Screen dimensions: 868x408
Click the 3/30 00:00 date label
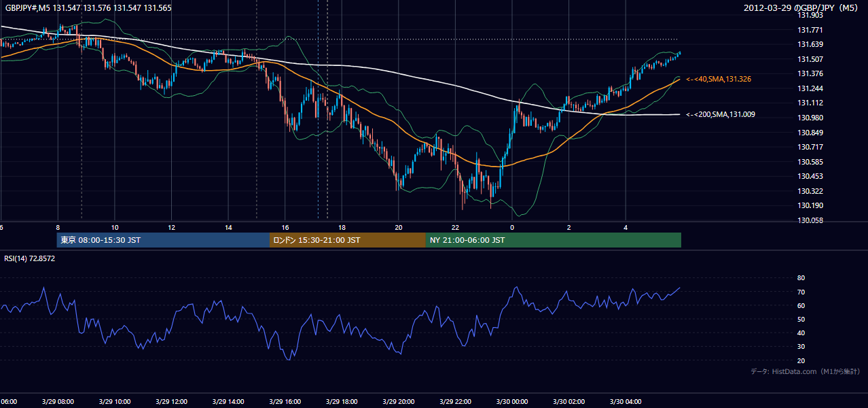(x=512, y=402)
